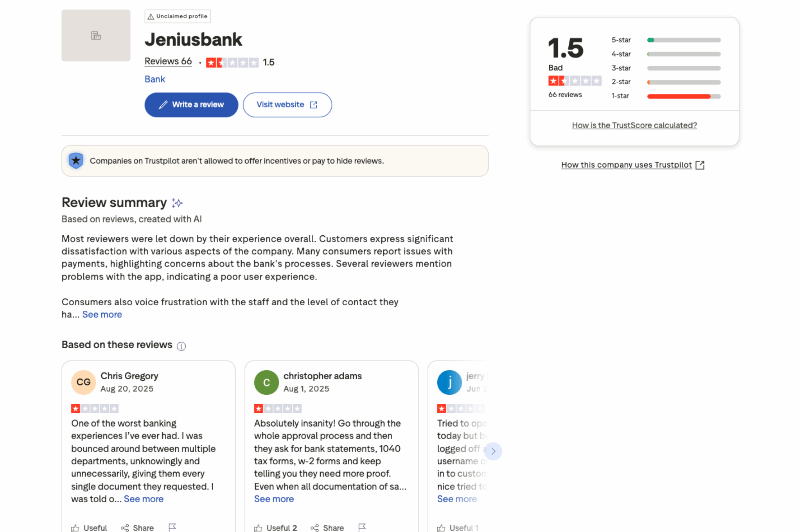Click the Visit website button
Screen dimensions: 801x532
pos(287,104)
